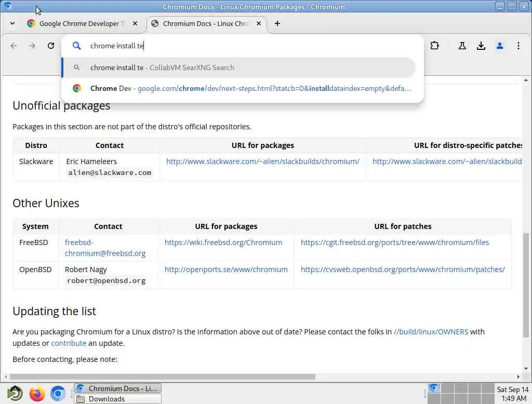The height and width of the screenshot is (404, 532).
Task: Click the Eric Hameleers contact name
Action: click(91, 161)
